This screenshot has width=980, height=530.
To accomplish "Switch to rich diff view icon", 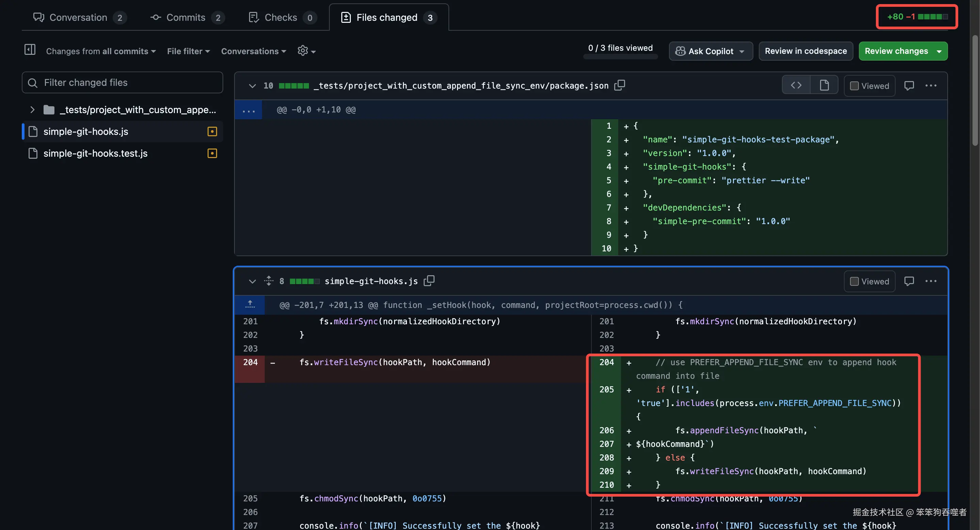I will pos(824,85).
